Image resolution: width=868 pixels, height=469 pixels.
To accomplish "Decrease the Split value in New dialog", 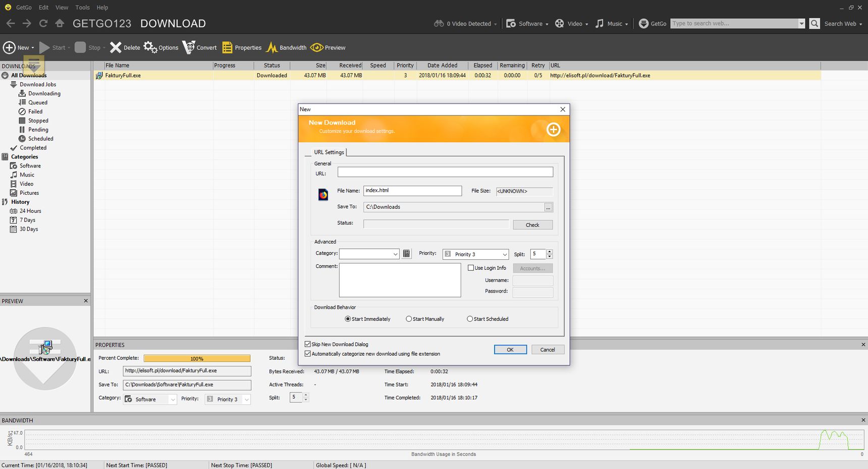I will (x=550, y=257).
